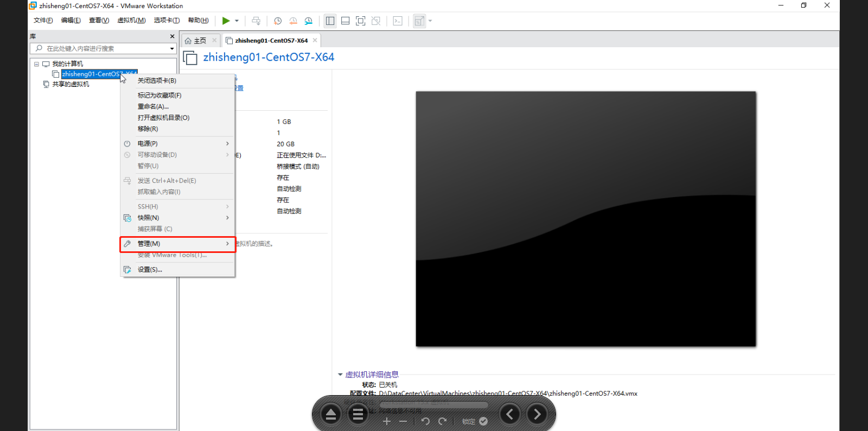Image resolution: width=868 pixels, height=431 pixels.
Task: Click the wrench icon beside 管理(M)
Action: pyautogui.click(x=127, y=244)
